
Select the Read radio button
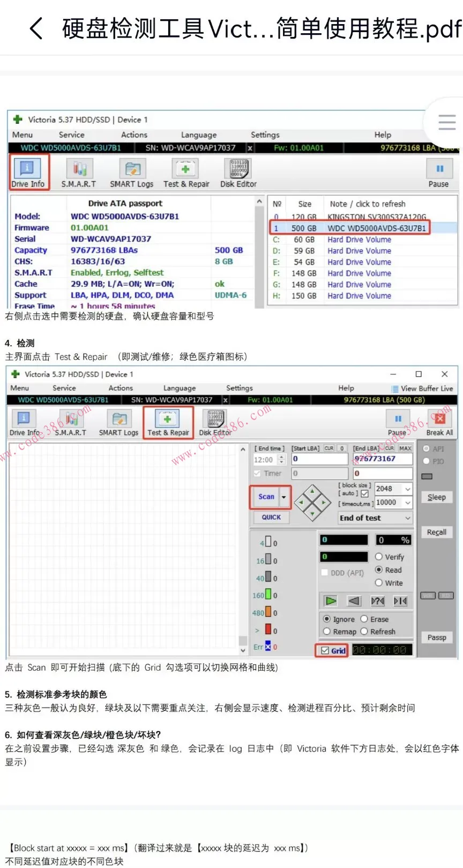click(x=379, y=570)
